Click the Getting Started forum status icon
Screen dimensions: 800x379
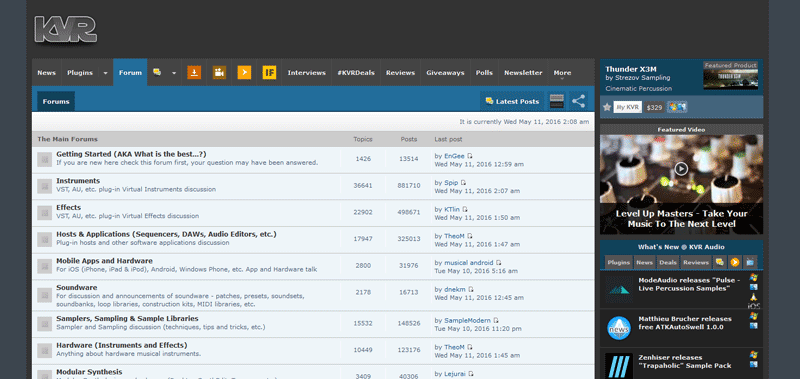tap(44, 159)
